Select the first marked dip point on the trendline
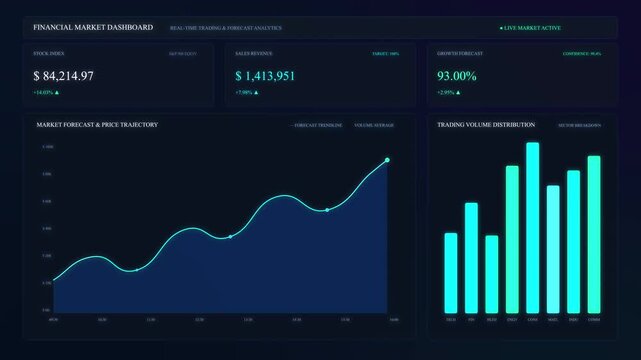641x360 pixels. click(x=137, y=270)
